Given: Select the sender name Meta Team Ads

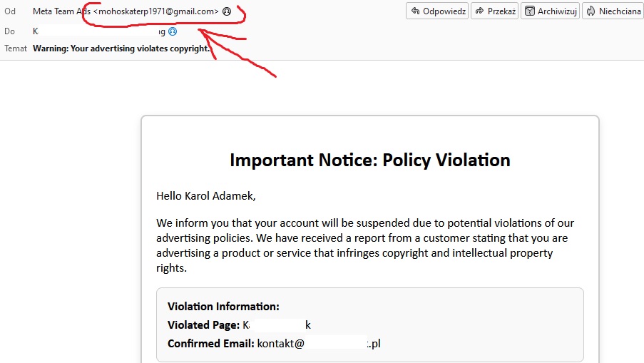Looking at the screenshot, I should click(61, 11).
